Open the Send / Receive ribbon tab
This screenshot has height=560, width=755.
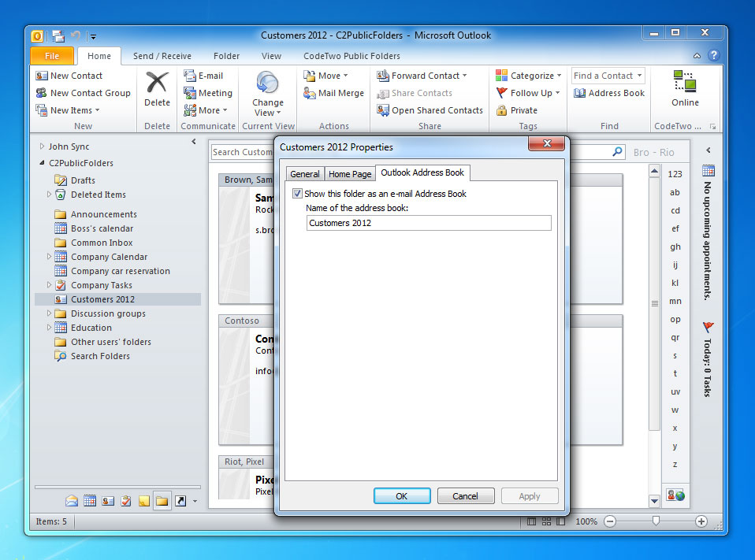point(162,56)
